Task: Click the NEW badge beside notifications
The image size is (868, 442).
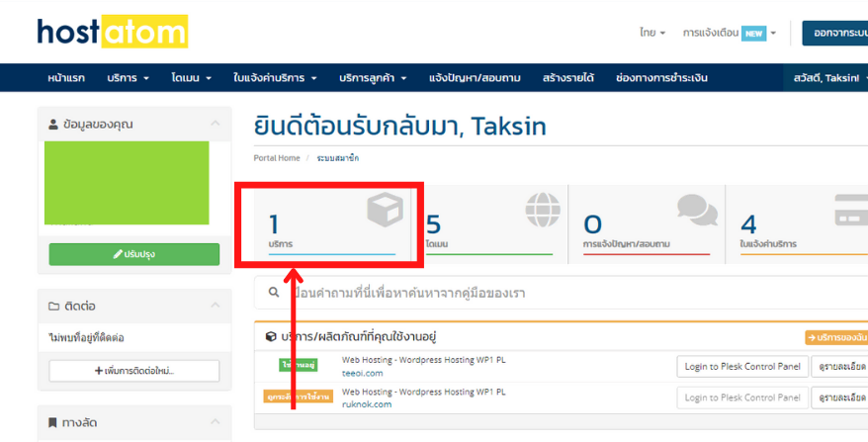Action: (753, 34)
